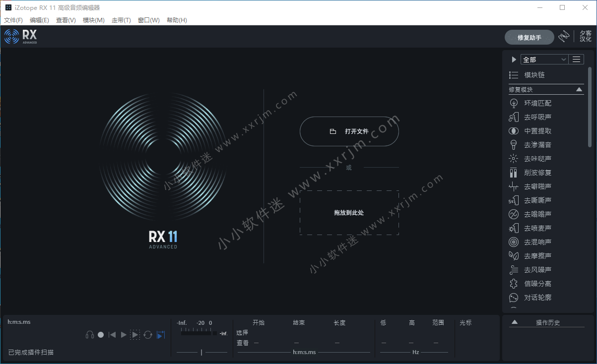
Task: Click the 拖放到此处 drop zone
Action: (x=349, y=213)
